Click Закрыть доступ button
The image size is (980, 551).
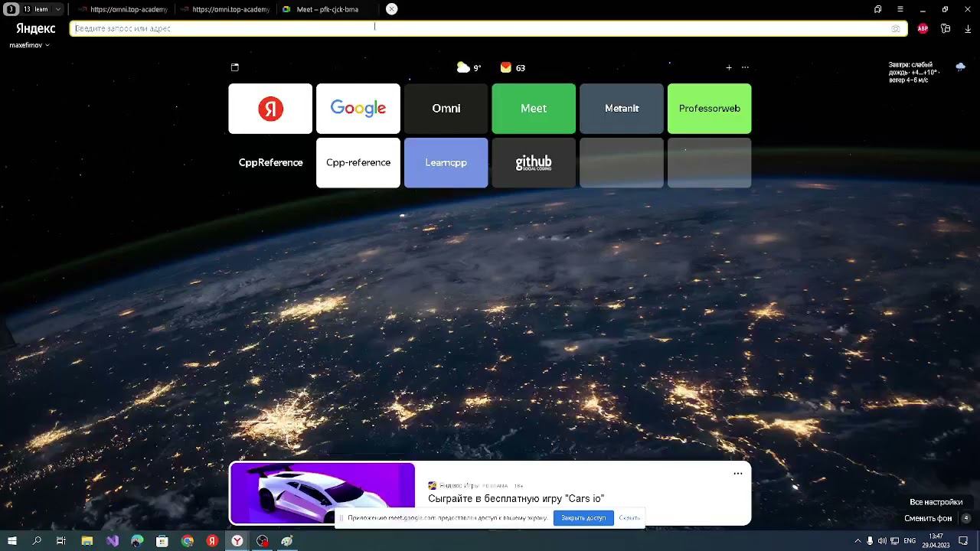tap(583, 518)
